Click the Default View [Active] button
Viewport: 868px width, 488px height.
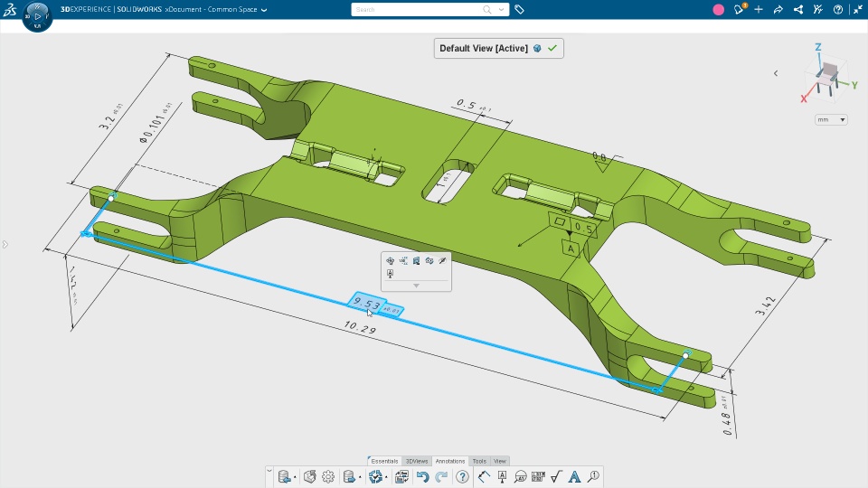(x=499, y=48)
